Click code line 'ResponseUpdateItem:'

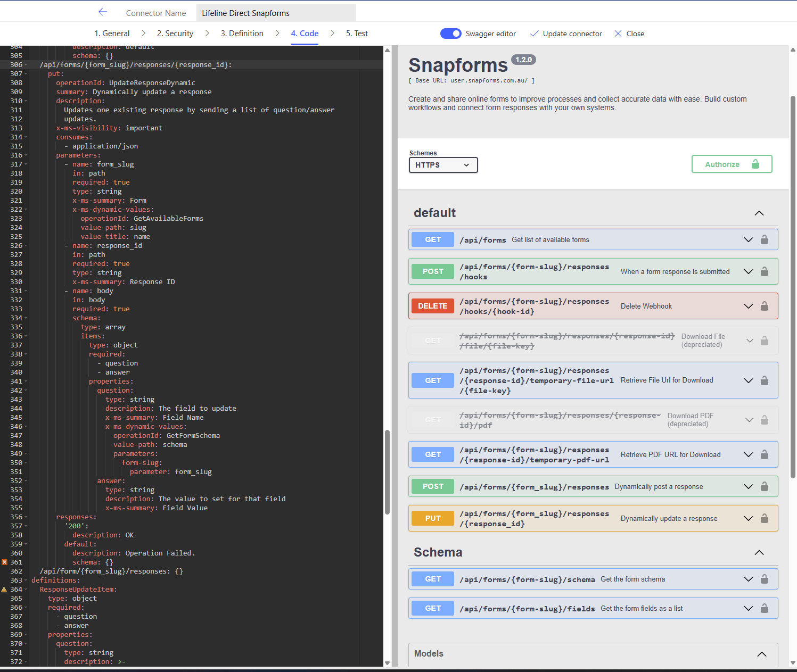[78, 589]
